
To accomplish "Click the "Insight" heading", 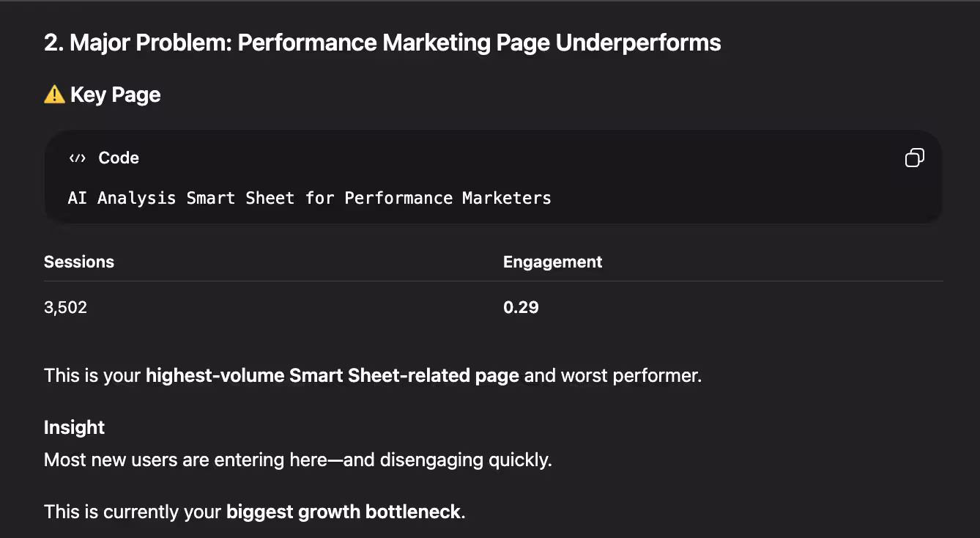I will click(x=74, y=427).
